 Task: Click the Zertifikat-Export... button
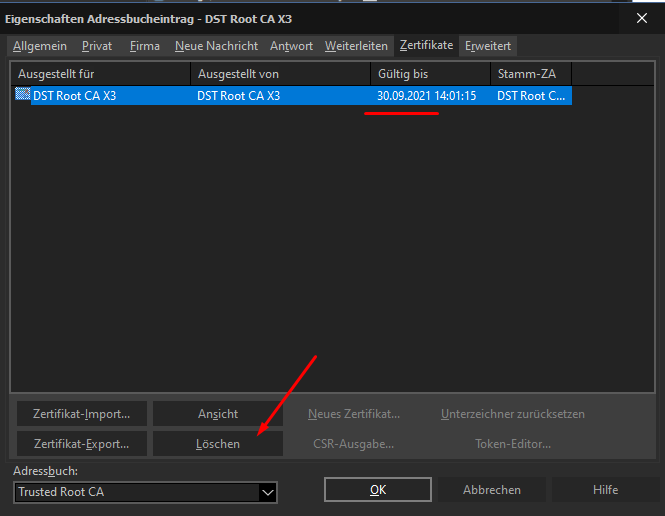pyautogui.click(x=82, y=444)
